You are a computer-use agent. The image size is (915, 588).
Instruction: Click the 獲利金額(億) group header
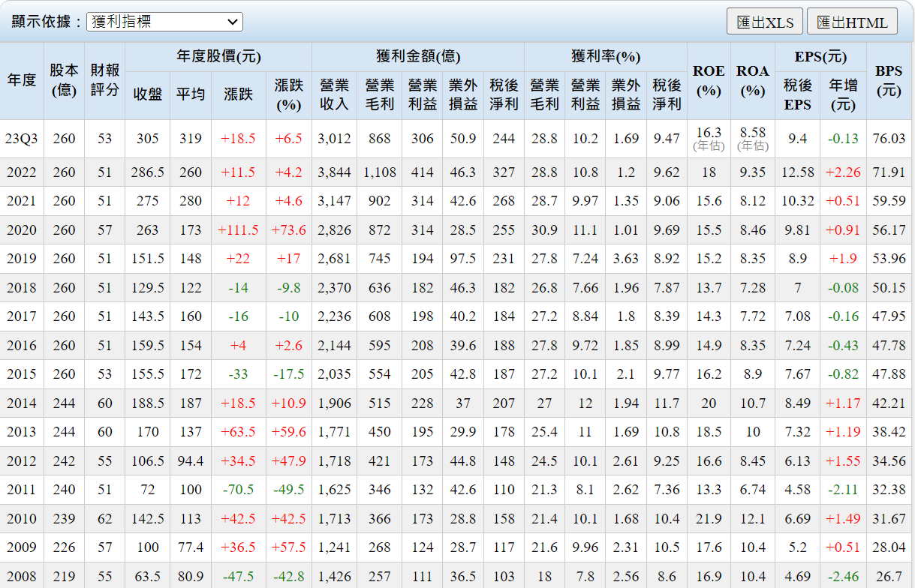[417, 56]
